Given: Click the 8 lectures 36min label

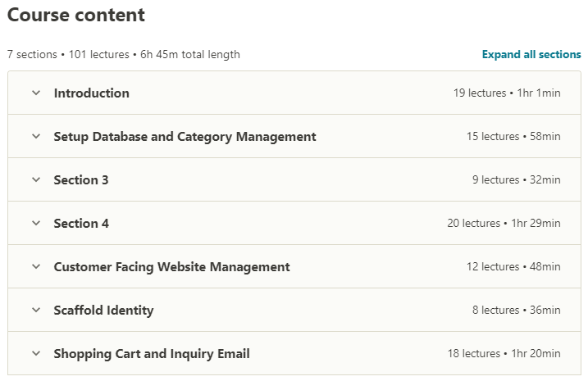Looking at the screenshot, I should point(517,311).
